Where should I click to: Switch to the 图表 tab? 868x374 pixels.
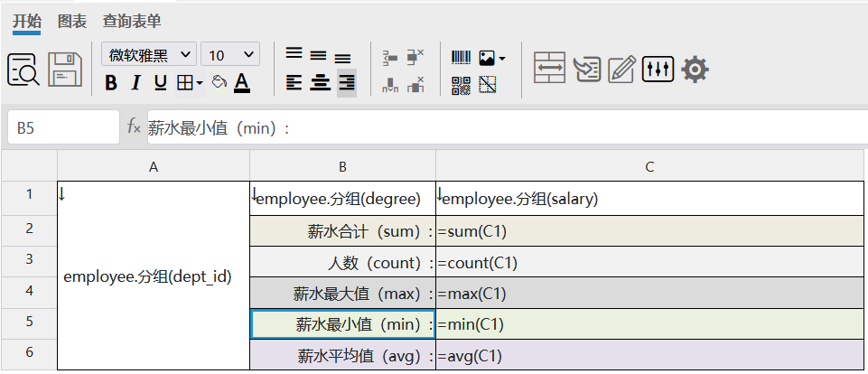coord(72,22)
